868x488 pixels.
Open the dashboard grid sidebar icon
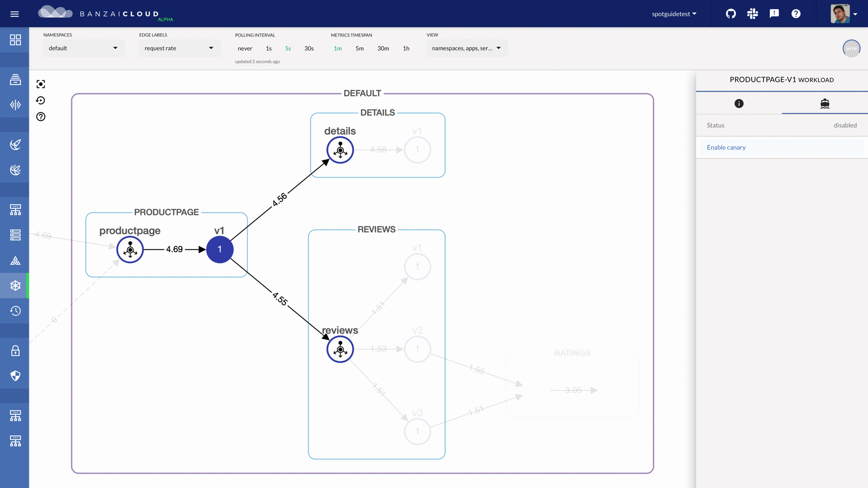pos(15,40)
